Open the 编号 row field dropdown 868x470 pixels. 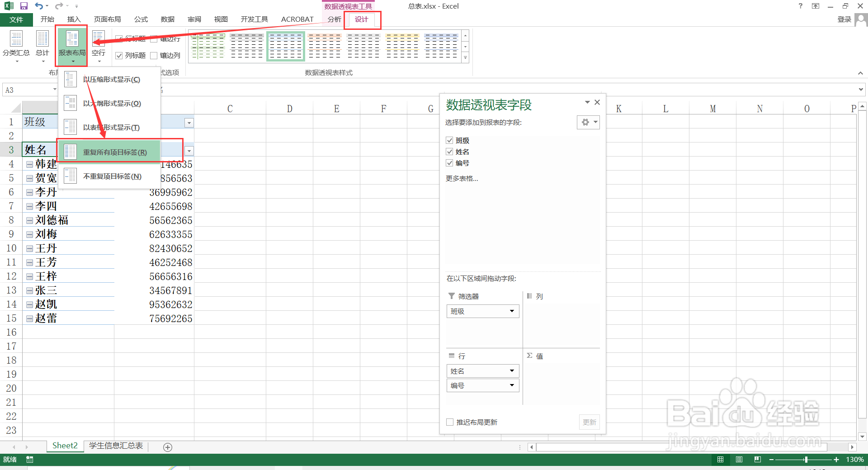[x=512, y=385]
